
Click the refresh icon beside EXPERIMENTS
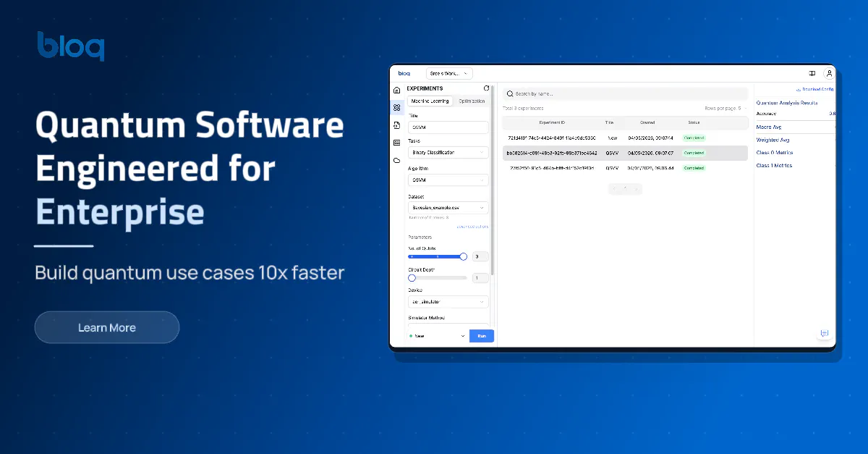pos(487,88)
